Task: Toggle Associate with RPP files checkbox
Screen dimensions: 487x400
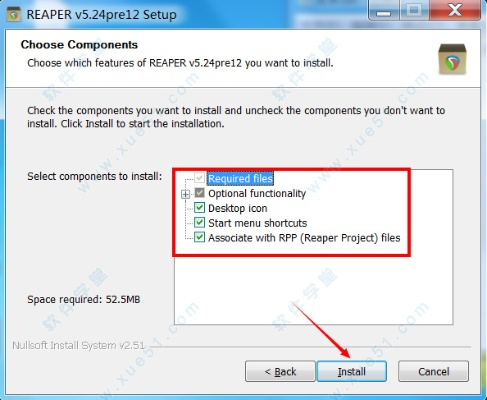Action: click(x=199, y=237)
